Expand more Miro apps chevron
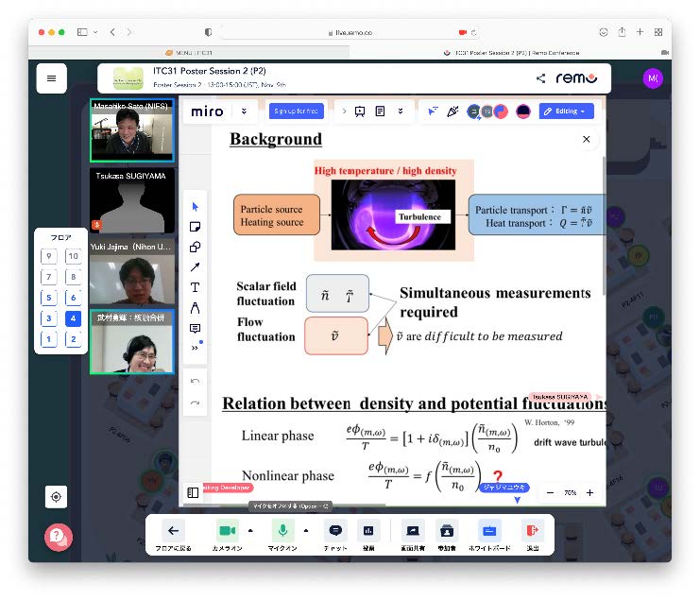 pos(401,111)
